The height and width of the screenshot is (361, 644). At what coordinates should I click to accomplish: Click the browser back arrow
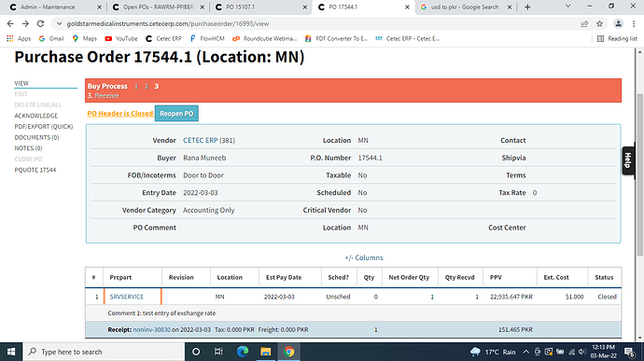click(10, 24)
